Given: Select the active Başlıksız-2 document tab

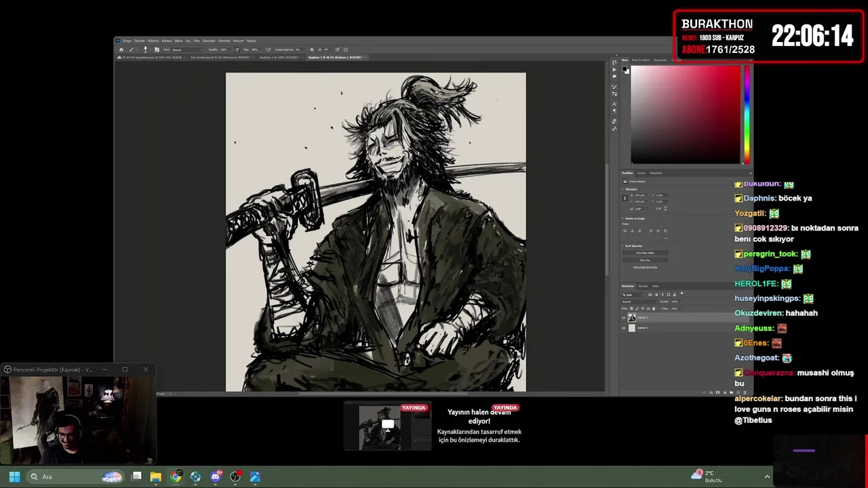Looking at the screenshot, I should pyautogui.click(x=337, y=58).
